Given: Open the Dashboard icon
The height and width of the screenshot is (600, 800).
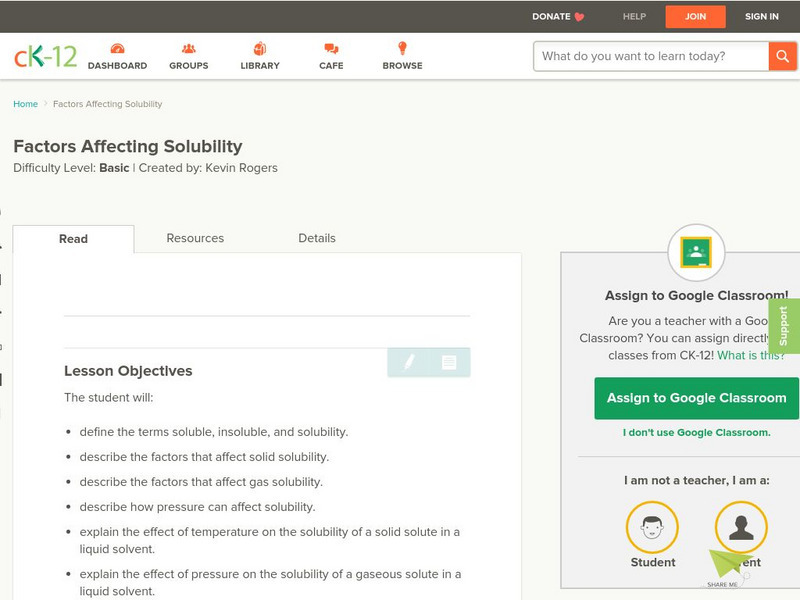Looking at the screenshot, I should [117, 49].
